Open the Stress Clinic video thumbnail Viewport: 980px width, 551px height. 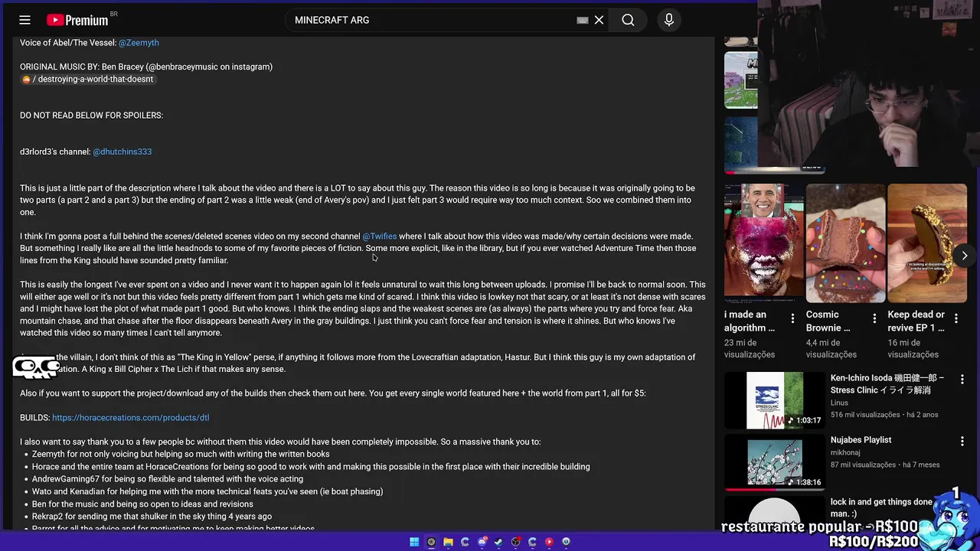click(x=775, y=400)
